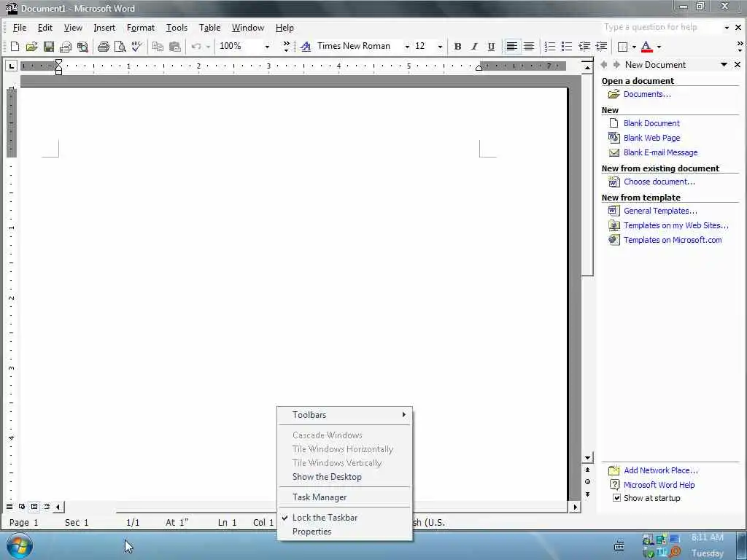Click Templates on Microsoft.com link

pyautogui.click(x=673, y=240)
